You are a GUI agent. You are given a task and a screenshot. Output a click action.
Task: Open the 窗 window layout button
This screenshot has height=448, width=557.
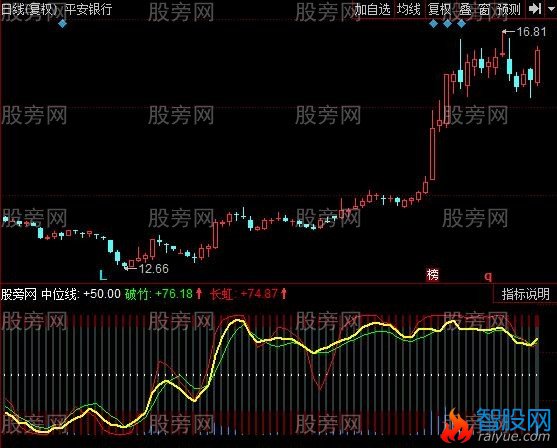tap(484, 9)
